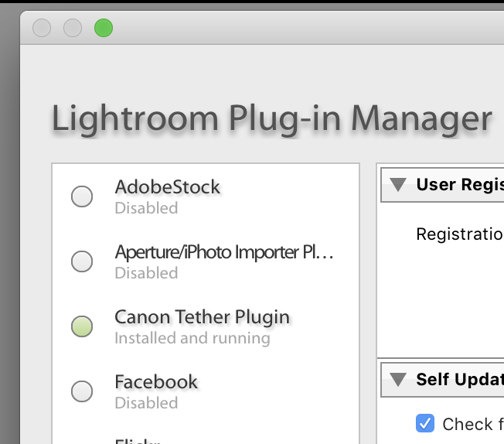
Task: Select the AdobeStock plug-in name
Action: pyautogui.click(x=167, y=186)
